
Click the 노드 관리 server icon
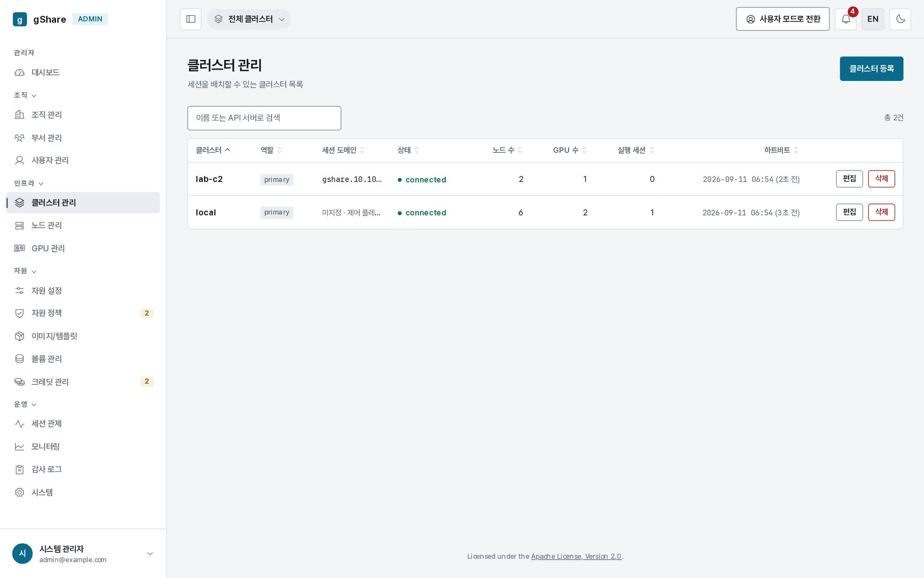coord(20,225)
